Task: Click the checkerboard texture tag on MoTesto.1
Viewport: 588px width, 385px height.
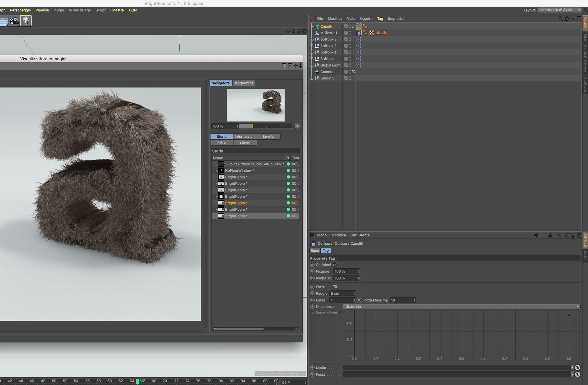Action: (372, 33)
